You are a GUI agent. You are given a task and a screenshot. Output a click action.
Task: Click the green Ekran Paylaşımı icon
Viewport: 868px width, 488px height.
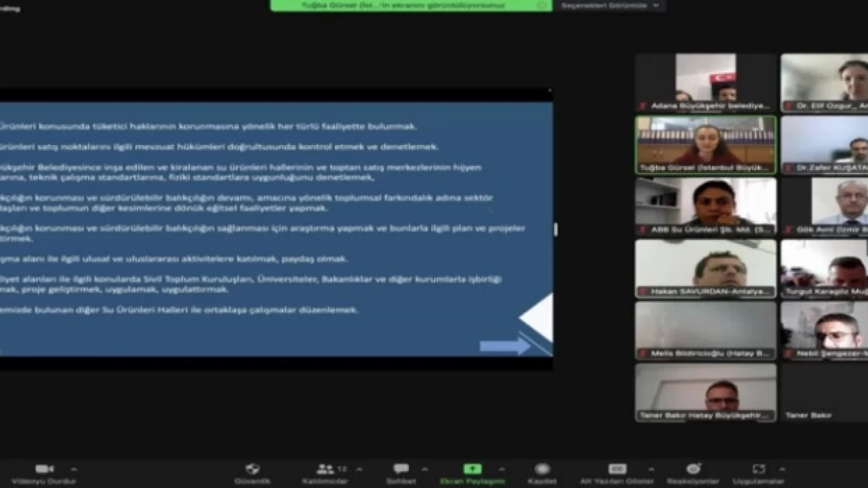[x=472, y=469]
